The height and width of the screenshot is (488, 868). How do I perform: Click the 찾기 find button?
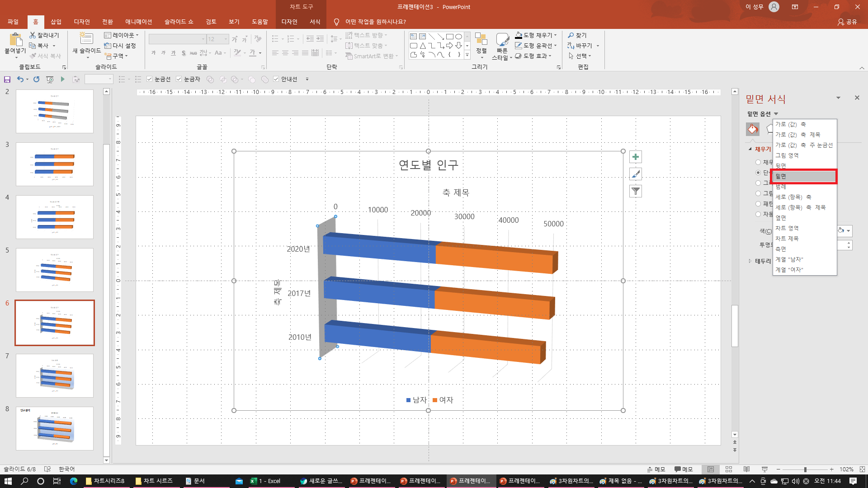[577, 35]
